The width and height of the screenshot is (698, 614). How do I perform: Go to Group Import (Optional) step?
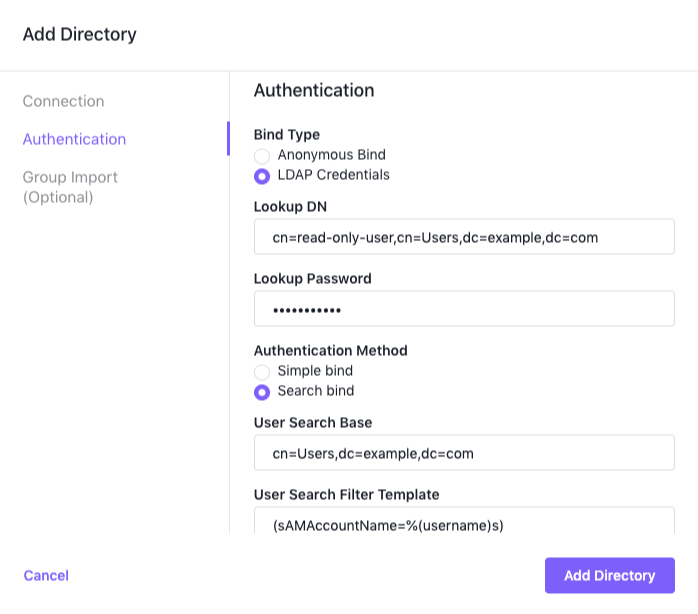(70, 187)
